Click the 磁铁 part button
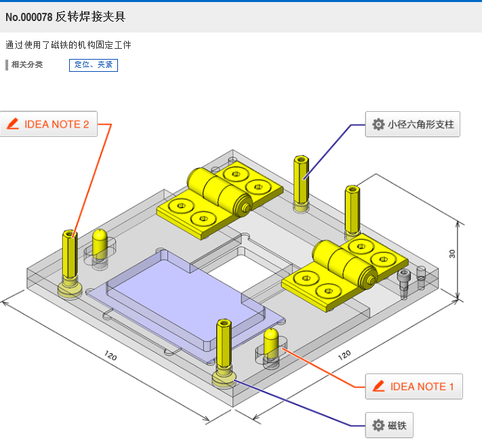 [x=389, y=425]
